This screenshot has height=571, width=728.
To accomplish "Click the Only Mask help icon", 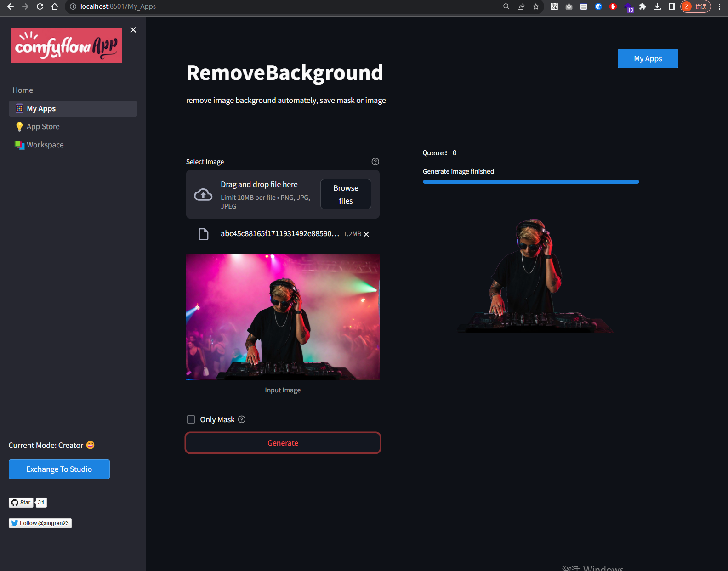I will (x=242, y=419).
